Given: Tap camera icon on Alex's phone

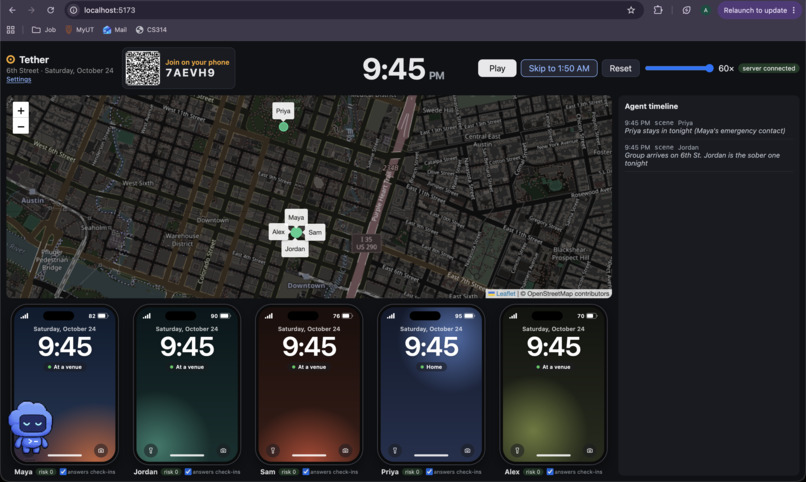Looking at the screenshot, I should pos(590,450).
